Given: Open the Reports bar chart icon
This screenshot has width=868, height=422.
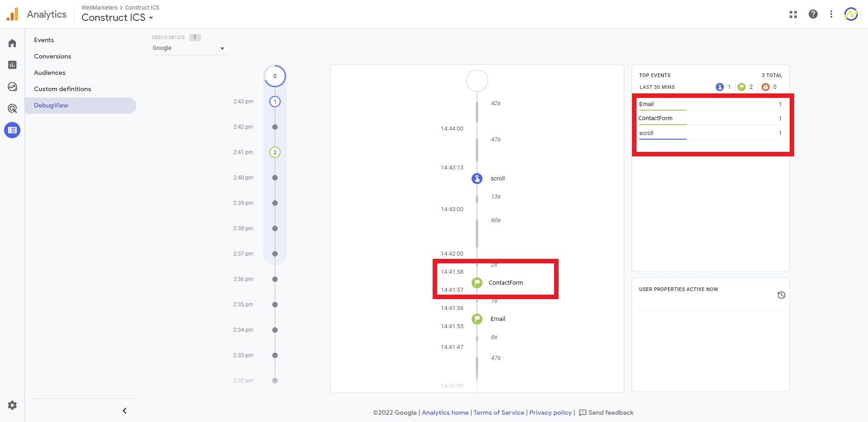Looking at the screenshot, I should (12, 65).
